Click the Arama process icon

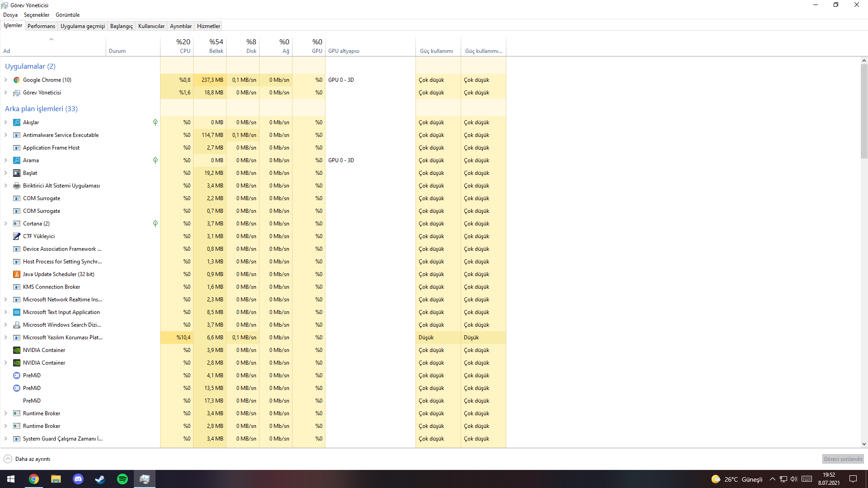click(x=17, y=160)
